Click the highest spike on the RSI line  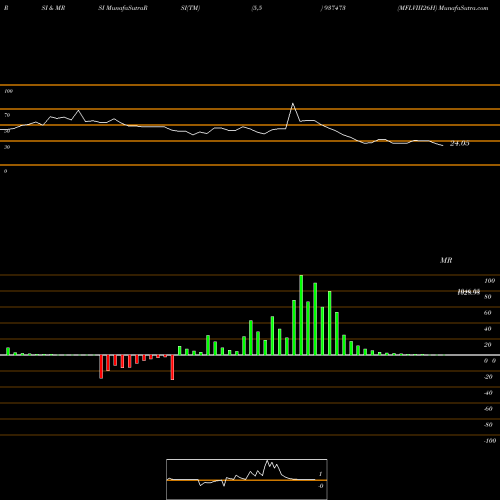(293, 104)
